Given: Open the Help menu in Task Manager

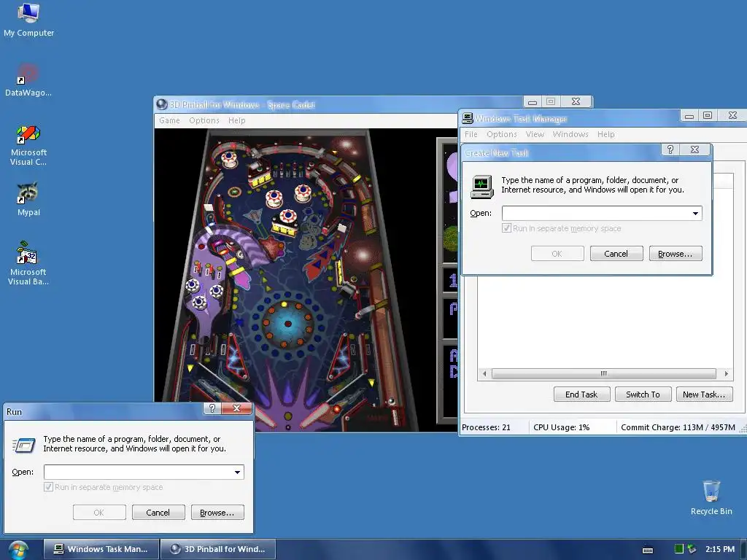Looking at the screenshot, I should pos(606,134).
